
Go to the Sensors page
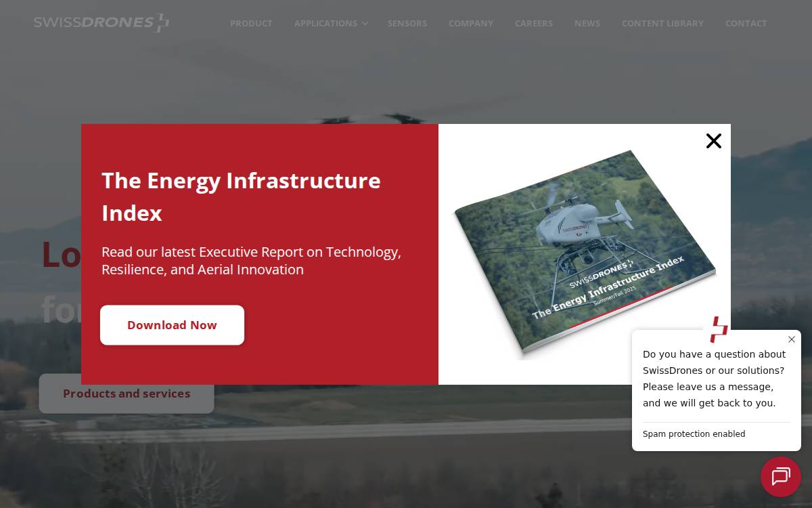click(407, 23)
